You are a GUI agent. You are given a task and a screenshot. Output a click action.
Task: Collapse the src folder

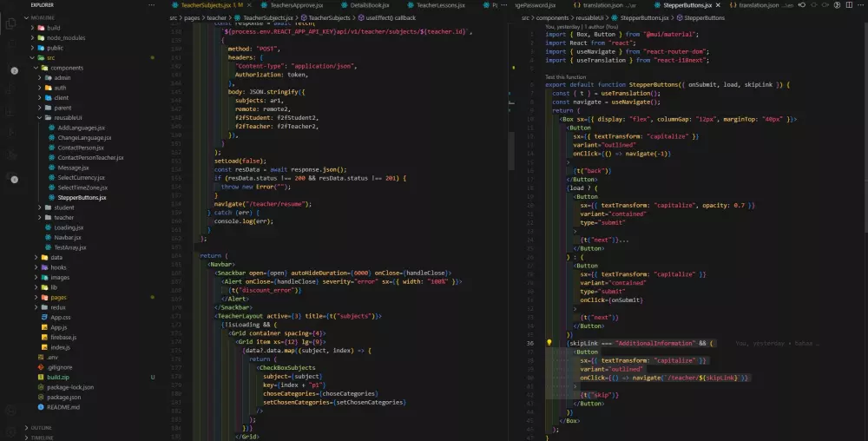pyautogui.click(x=32, y=57)
